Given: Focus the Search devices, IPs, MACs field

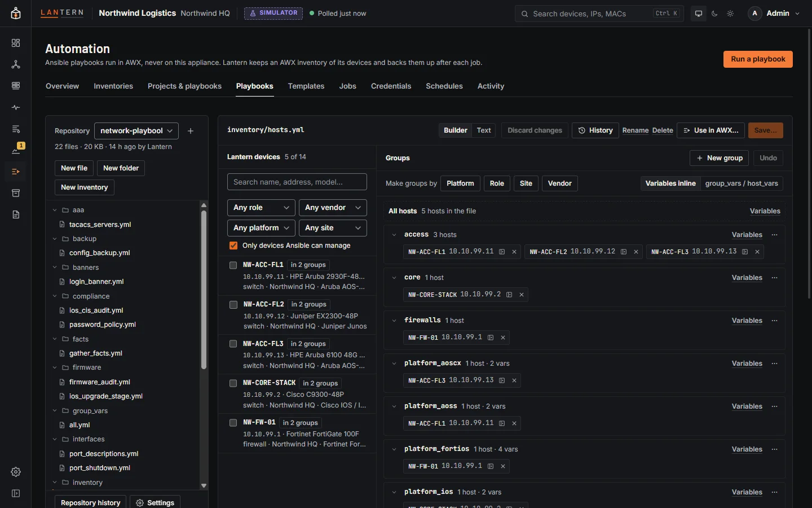Looking at the screenshot, I should click(x=599, y=14).
